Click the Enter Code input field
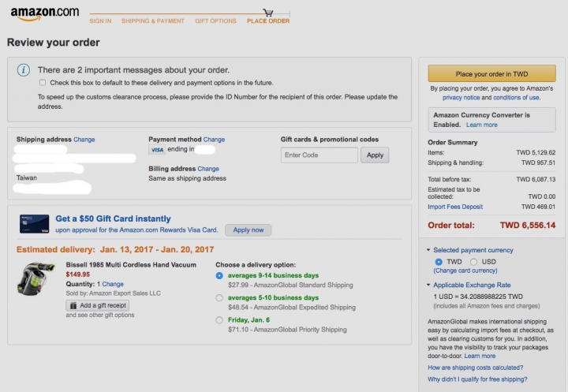Image resolution: width=568 pixels, height=392 pixels. pyautogui.click(x=319, y=155)
